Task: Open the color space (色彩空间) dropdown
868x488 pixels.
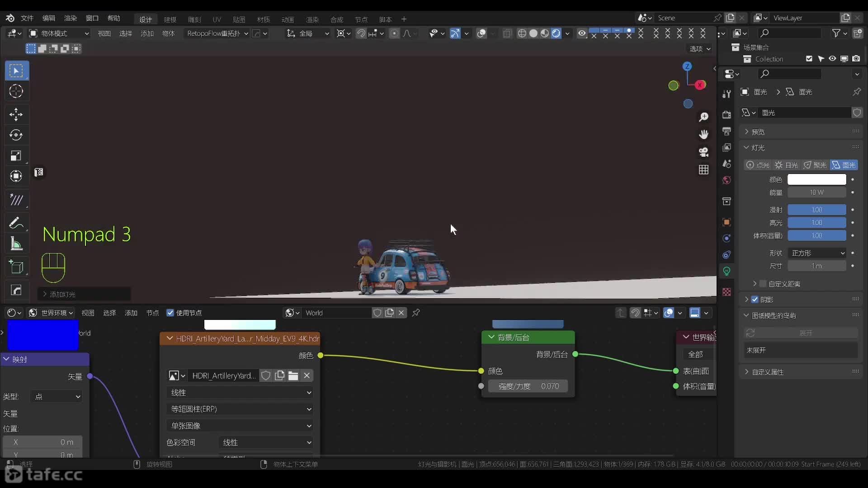Action: (266, 442)
